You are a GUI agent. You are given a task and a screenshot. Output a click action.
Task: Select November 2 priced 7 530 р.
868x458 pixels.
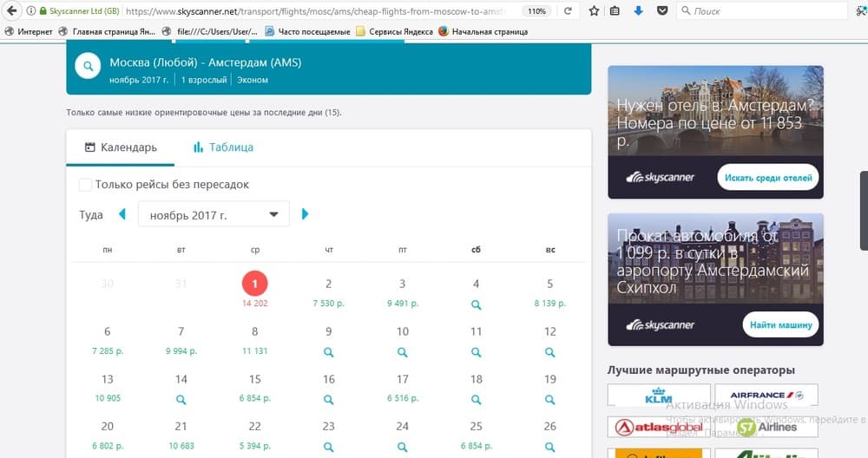point(328,292)
